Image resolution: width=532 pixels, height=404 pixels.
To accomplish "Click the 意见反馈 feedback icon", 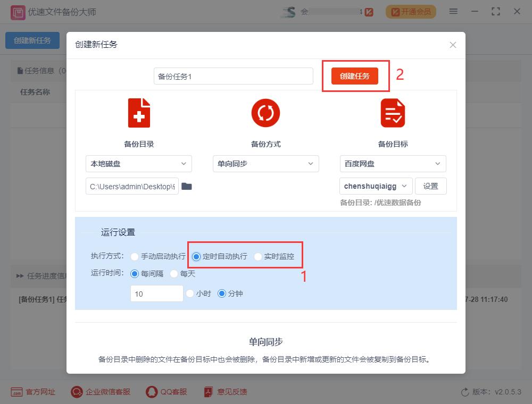I will pyautogui.click(x=207, y=392).
